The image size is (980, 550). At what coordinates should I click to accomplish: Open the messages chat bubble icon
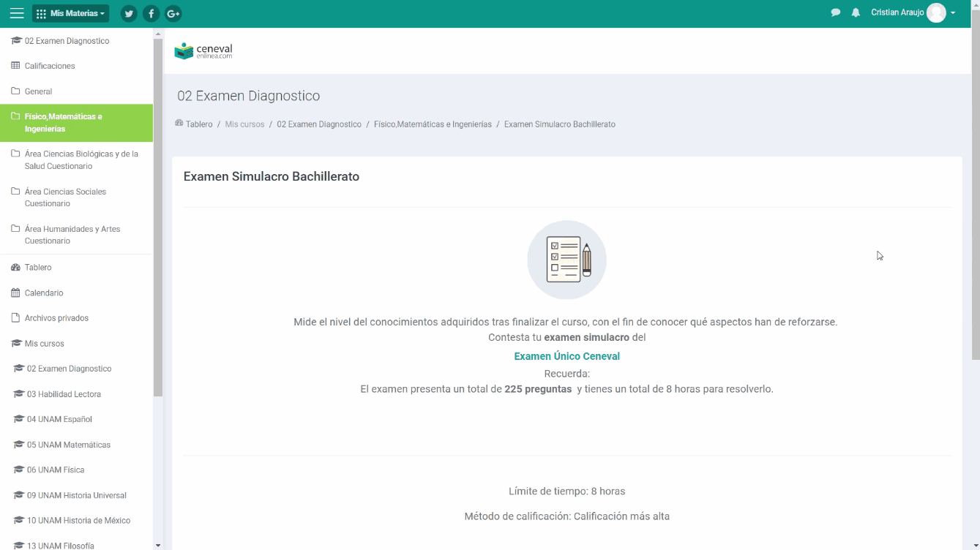(835, 13)
